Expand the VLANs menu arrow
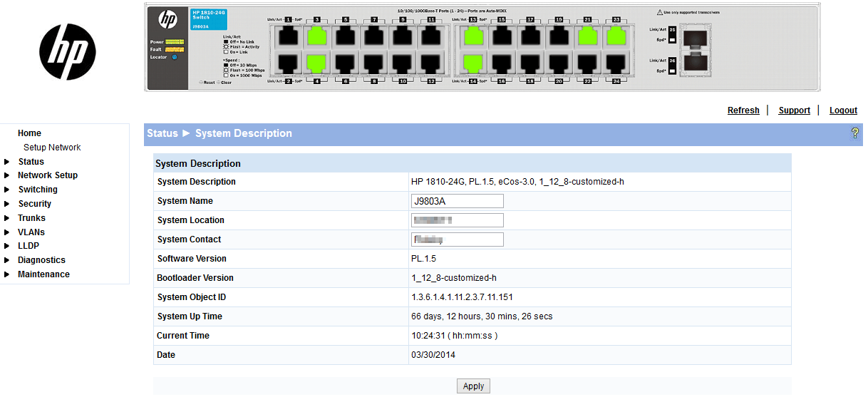Image resolution: width=868 pixels, height=402 pixels. [x=7, y=232]
